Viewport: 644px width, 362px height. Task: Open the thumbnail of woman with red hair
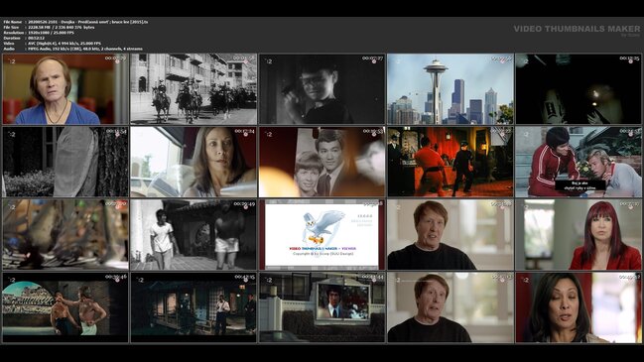coord(579,235)
